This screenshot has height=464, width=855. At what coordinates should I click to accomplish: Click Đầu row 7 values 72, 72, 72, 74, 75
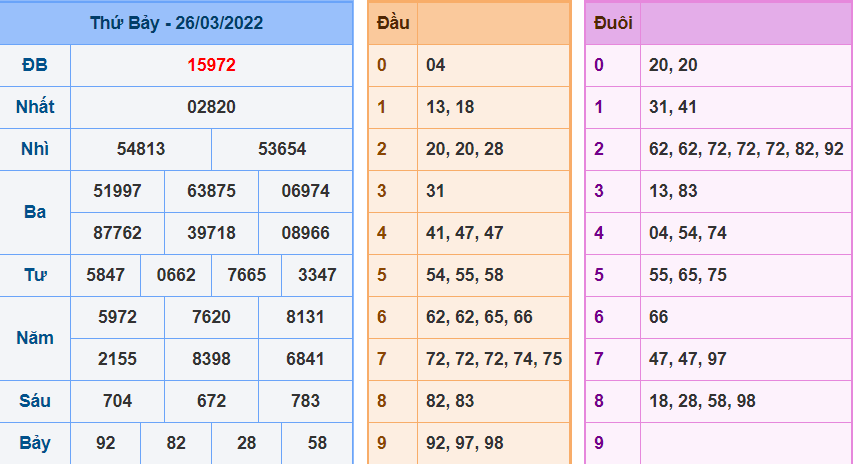[494, 359]
